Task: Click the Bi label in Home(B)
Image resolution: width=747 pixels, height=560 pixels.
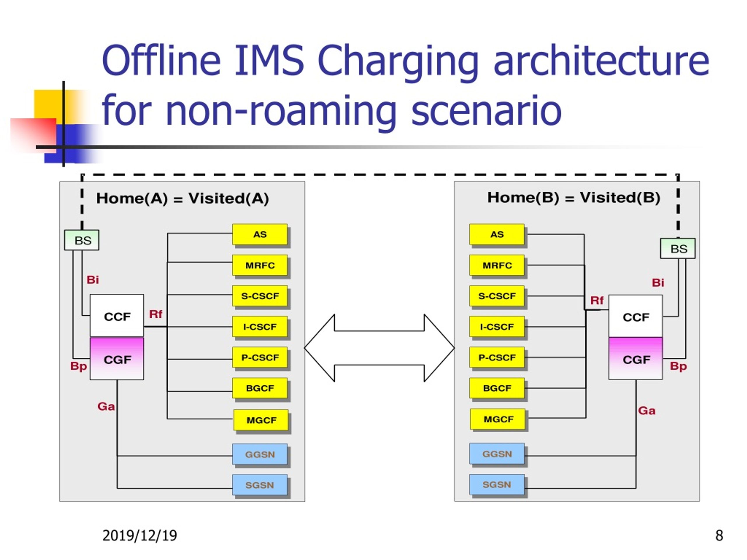Action: (x=658, y=283)
